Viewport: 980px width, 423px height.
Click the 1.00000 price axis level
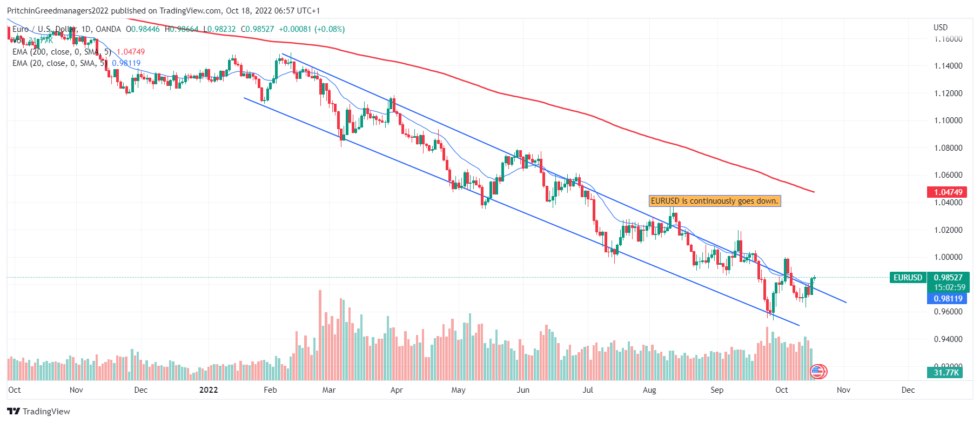[x=948, y=257]
